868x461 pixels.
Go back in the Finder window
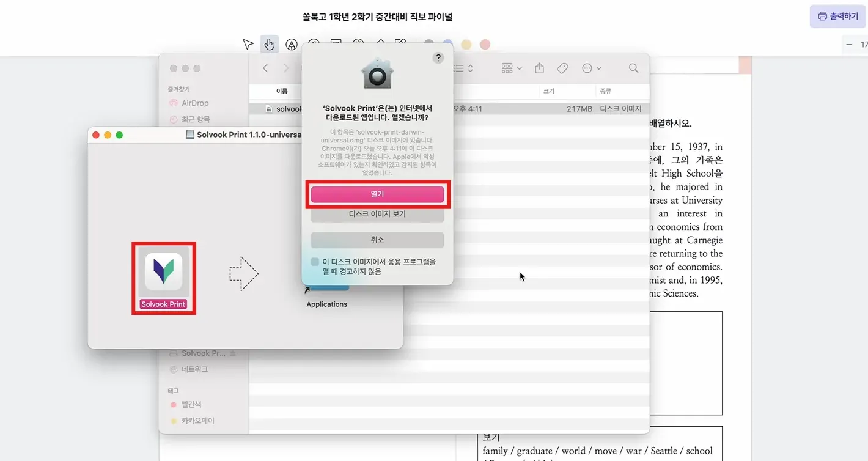pyautogui.click(x=265, y=68)
